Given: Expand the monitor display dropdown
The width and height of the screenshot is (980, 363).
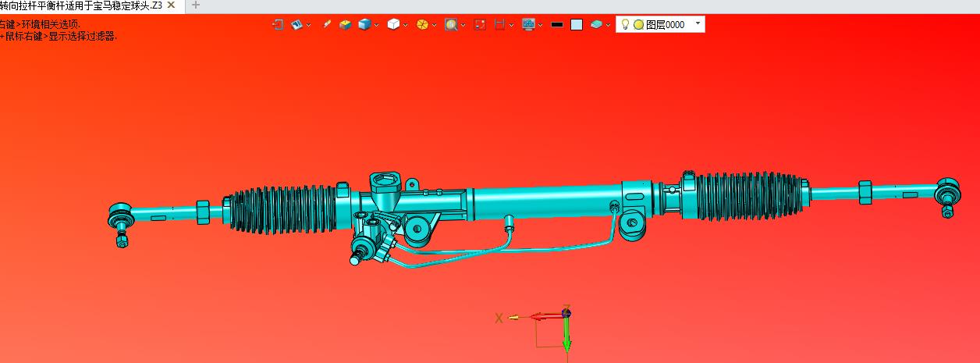Looking at the screenshot, I should tap(541, 25).
